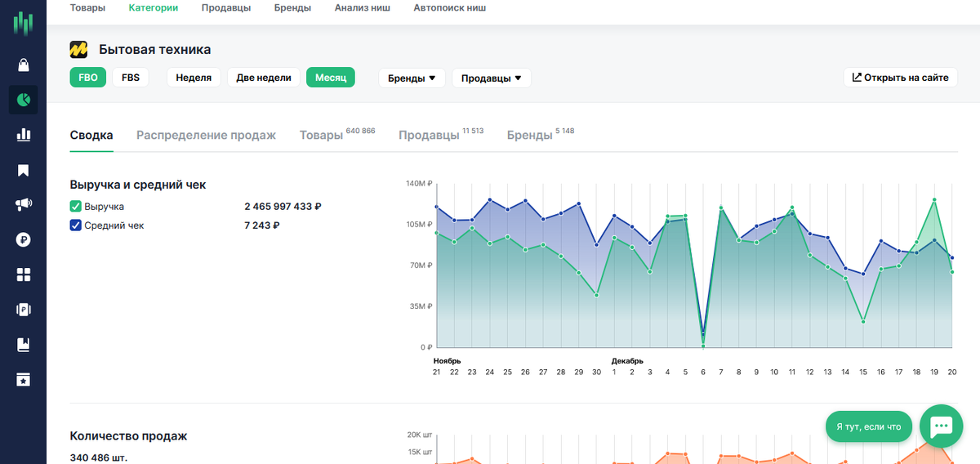
Task: Select the Две недели period
Action: pyautogui.click(x=264, y=78)
